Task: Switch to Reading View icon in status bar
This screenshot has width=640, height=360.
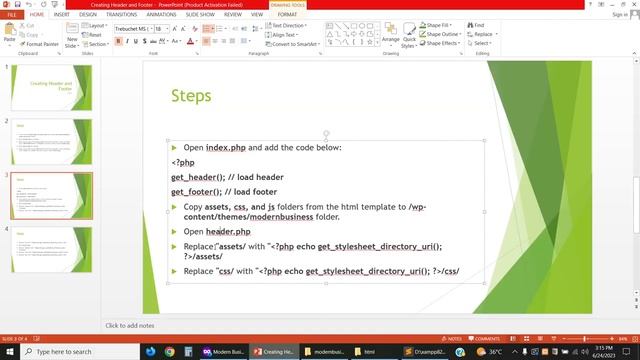Action: click(x=540, y=339)
